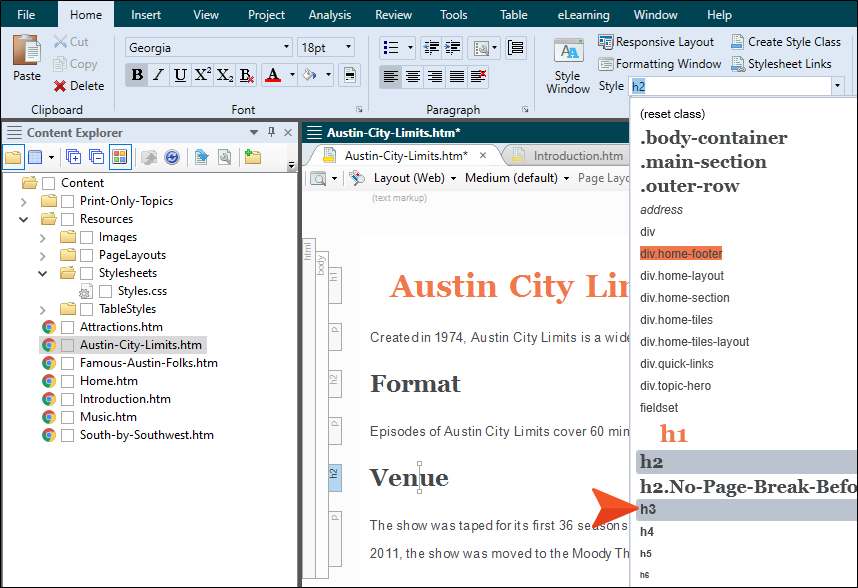Click the Style input field showing h2
This screenshot has width=858, height=588.
coord(730,86)
